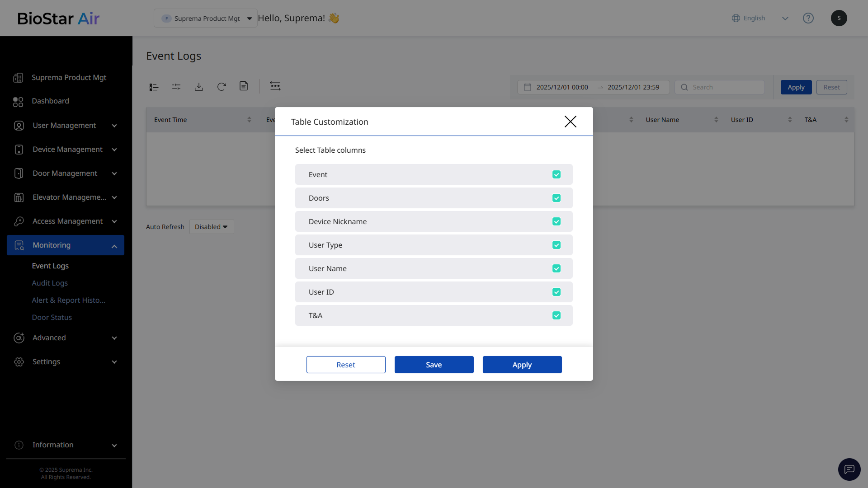Open the chat support bubble icon
868x488 pixels.
(849, 469)
